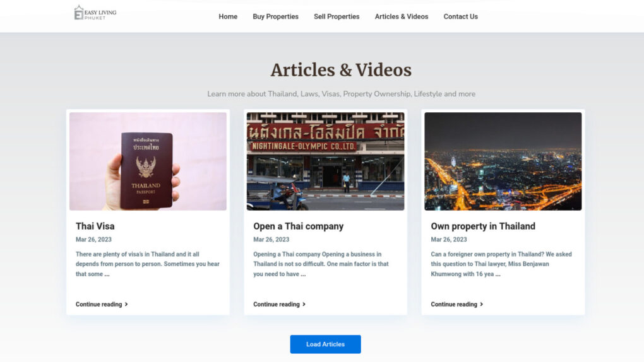
Task: Open the Sell Properties menu item
Action: tap(337, 16)
